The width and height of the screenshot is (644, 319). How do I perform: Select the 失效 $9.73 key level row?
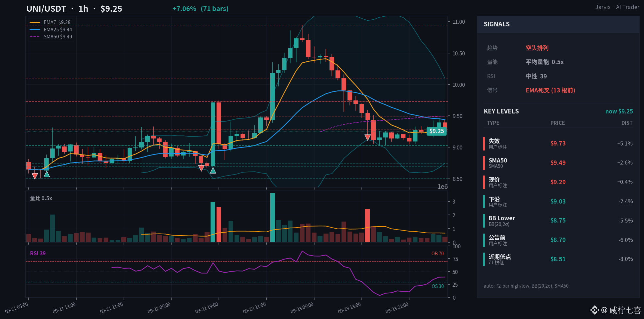(x=558, y=143)
